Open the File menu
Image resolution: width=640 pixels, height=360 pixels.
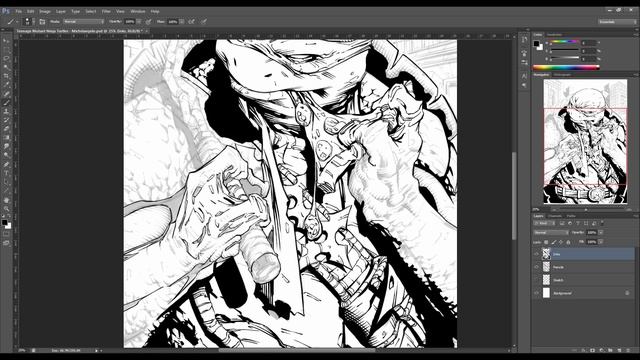(x=19, y=11)
